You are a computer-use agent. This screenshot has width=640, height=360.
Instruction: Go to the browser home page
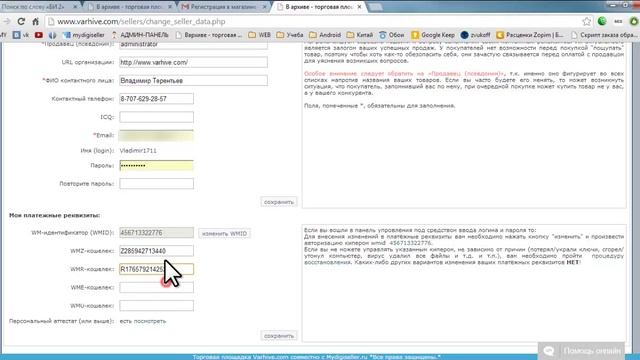[x=36, y=21]
